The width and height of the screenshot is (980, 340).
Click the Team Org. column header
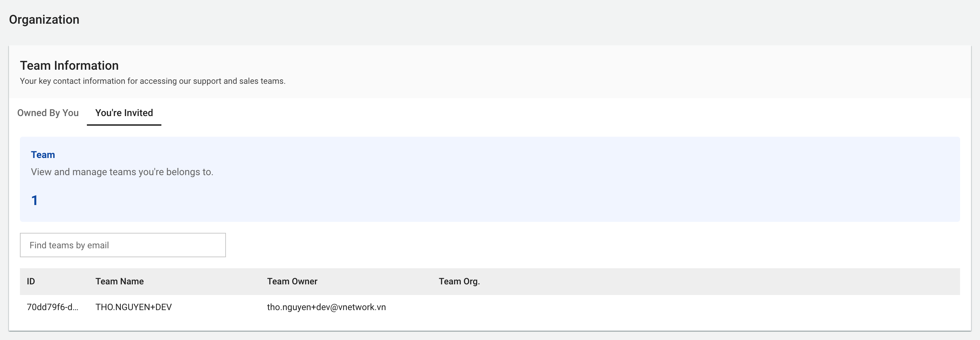tap(459, 281)
